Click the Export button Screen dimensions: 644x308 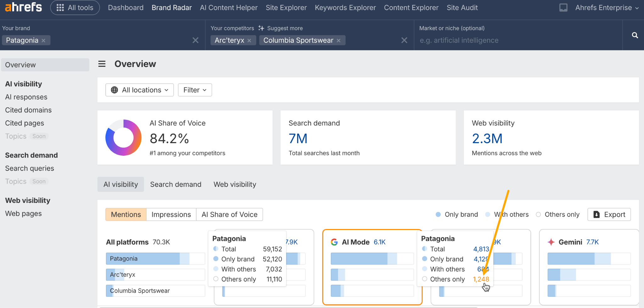tap(609, 215)
